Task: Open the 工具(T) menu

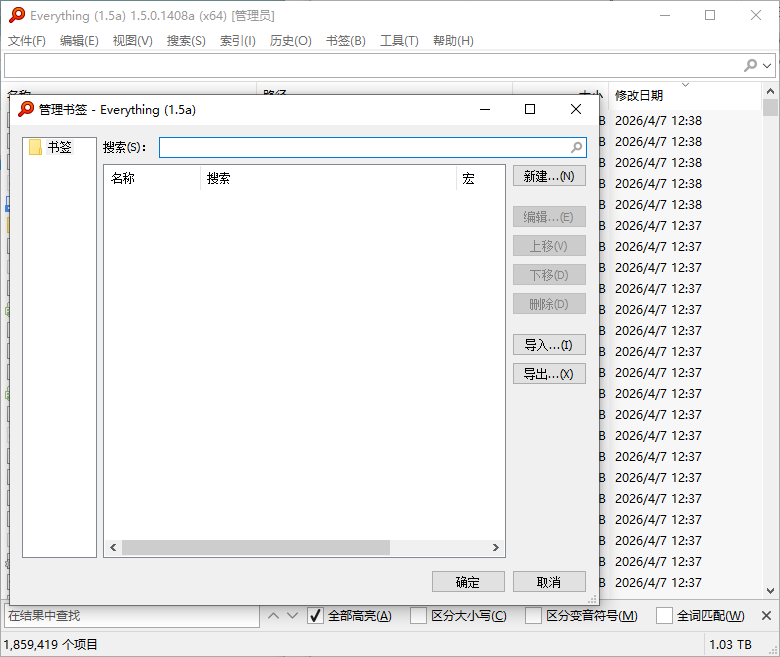Action: coord(399,41)
